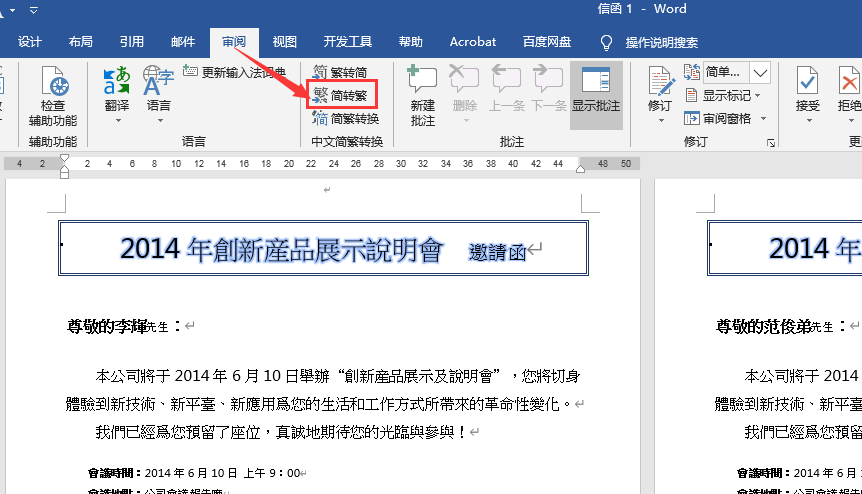Open the Language (语言) button
The image size is (862, 494).
[158, 95]
